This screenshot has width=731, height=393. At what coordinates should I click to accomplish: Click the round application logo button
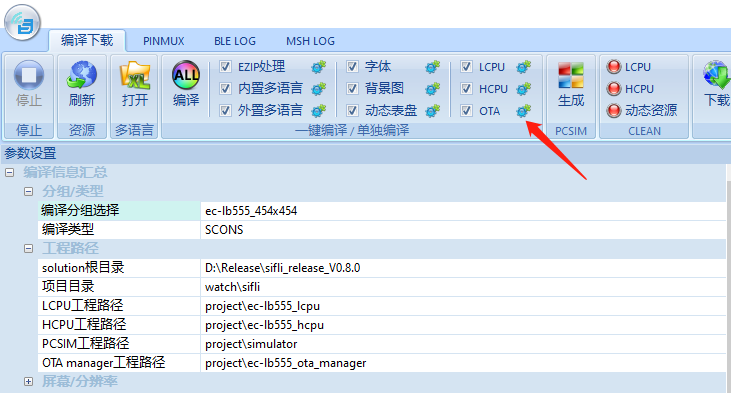coord(22,22)
